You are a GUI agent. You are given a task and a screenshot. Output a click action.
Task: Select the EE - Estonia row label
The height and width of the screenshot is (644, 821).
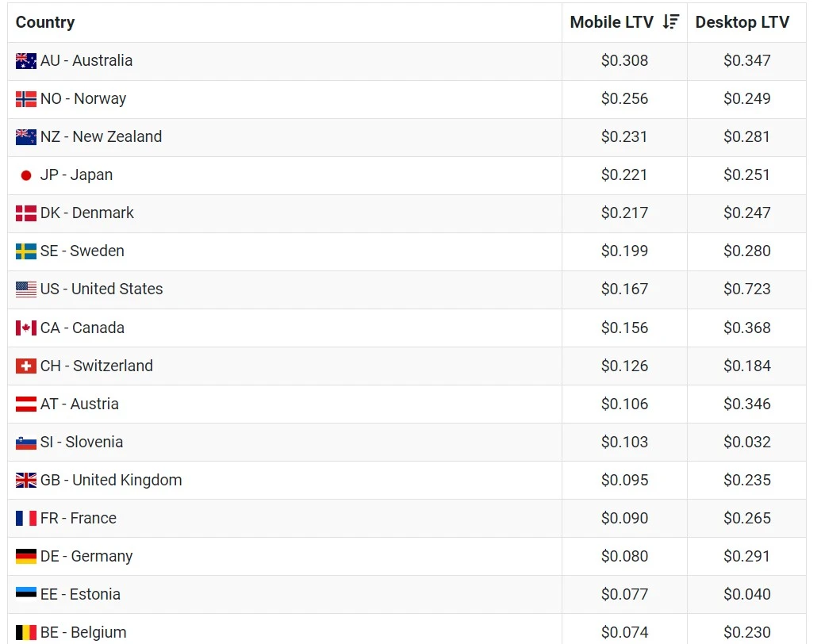tap(81, 594)
